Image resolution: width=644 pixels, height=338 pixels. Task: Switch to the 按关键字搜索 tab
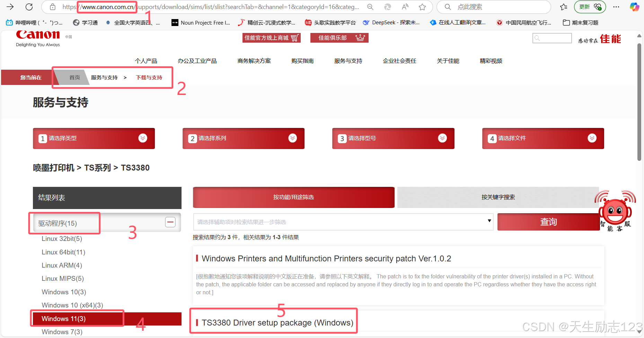click(x=498, y=197)
